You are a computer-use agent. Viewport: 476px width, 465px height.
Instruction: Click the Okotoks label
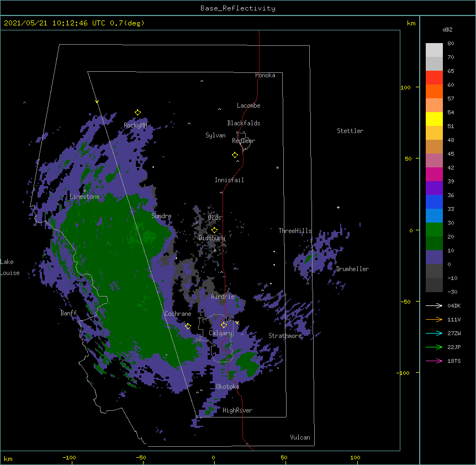pos(228,387)
